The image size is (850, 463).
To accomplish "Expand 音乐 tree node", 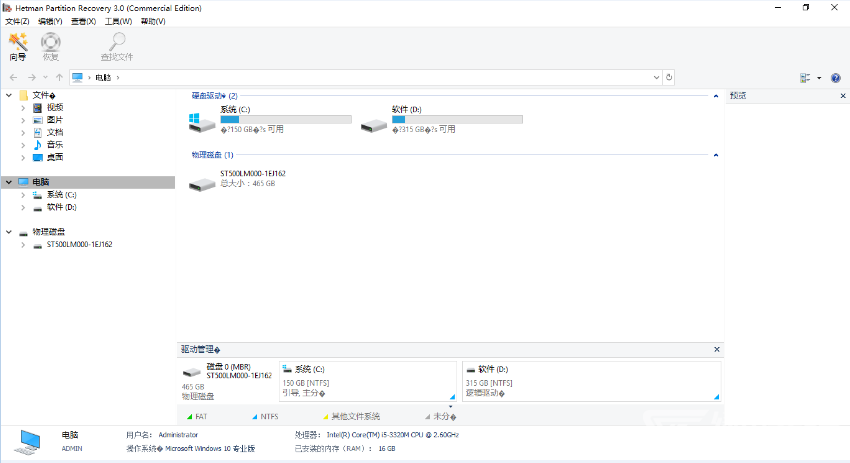I will coord(23,145).
